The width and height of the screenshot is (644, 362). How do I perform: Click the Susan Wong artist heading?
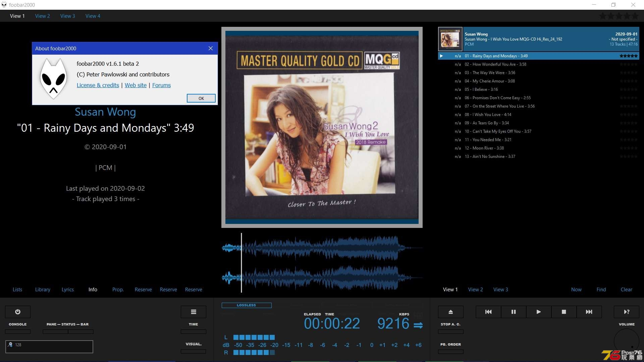pos(105,112)
